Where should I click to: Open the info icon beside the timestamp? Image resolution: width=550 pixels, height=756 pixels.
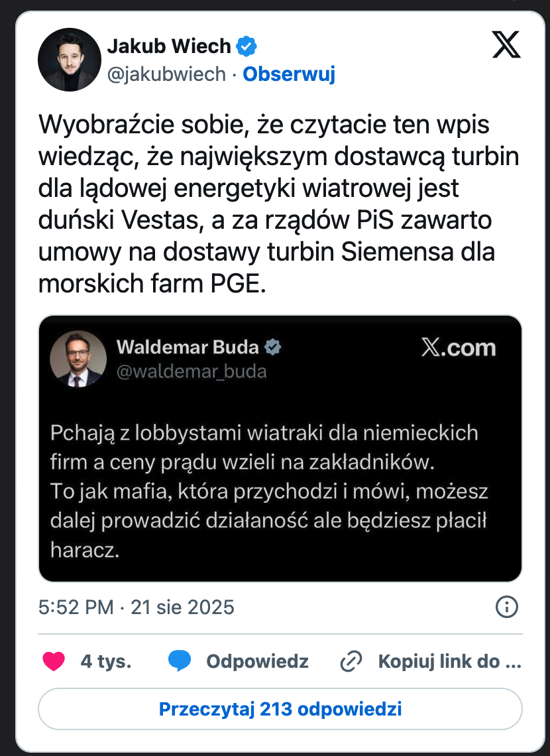[507, 607]
